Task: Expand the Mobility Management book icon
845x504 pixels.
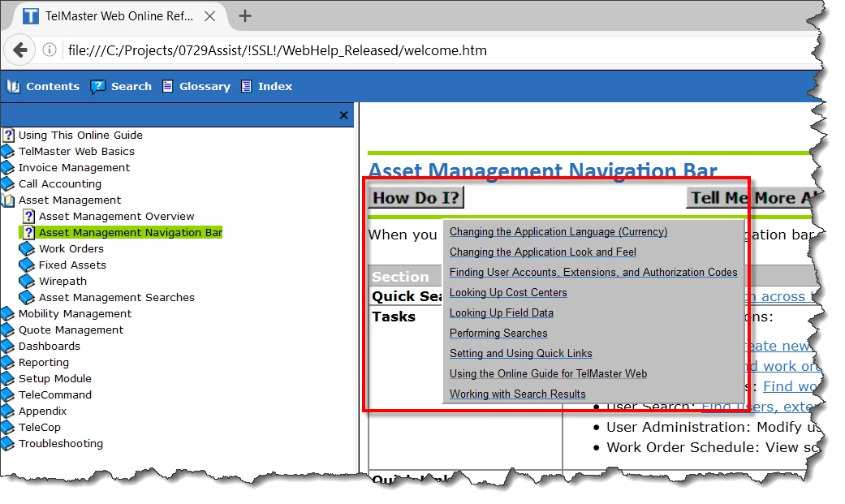Action: [8, 314]
